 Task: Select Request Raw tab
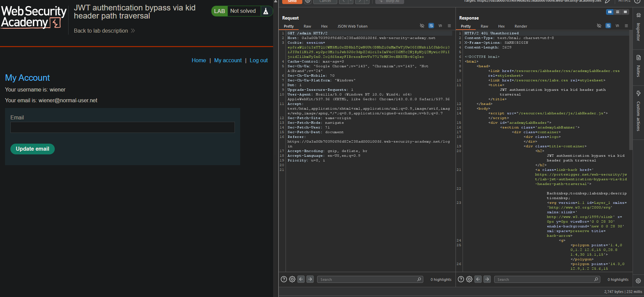[x=307, y=26]
